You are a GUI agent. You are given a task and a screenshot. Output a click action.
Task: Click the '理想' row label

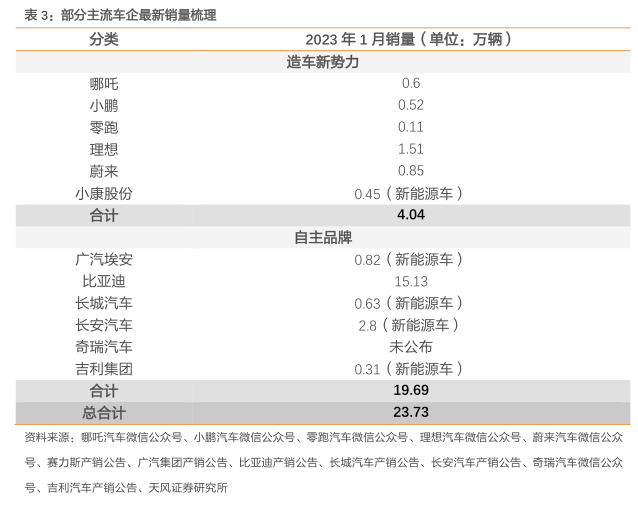(x=104, y=150)
